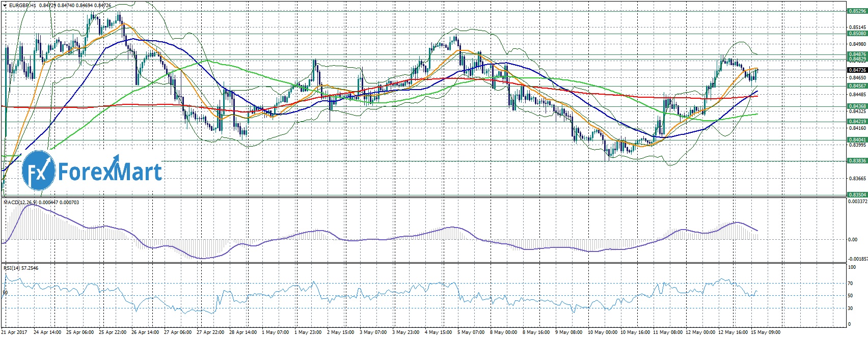Click the ForexMart watermark text
The width and height of the screenshot is (868, 338).
[x=110, y=172]
